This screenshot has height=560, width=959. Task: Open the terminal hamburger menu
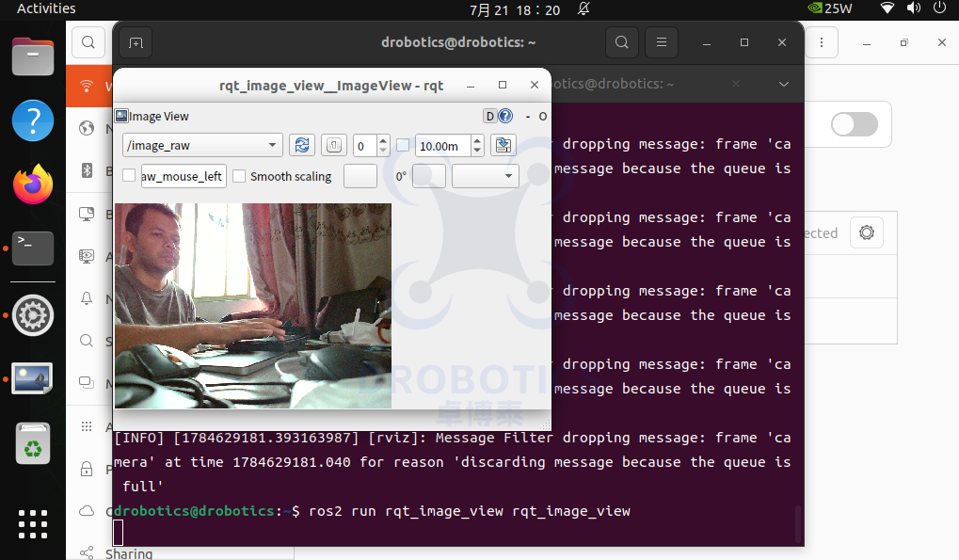coord(662,42)
